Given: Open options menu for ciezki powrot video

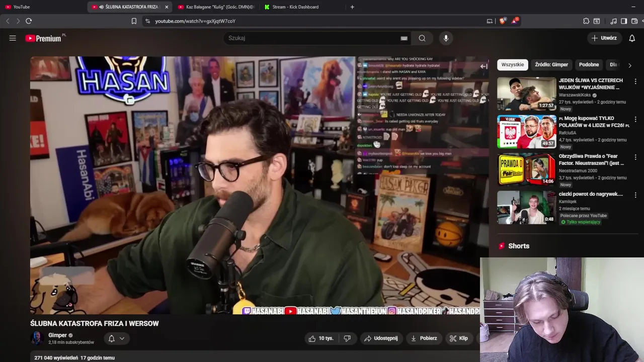Looking at the screenshot, I should pyautogui.click(x=635, y=195).
